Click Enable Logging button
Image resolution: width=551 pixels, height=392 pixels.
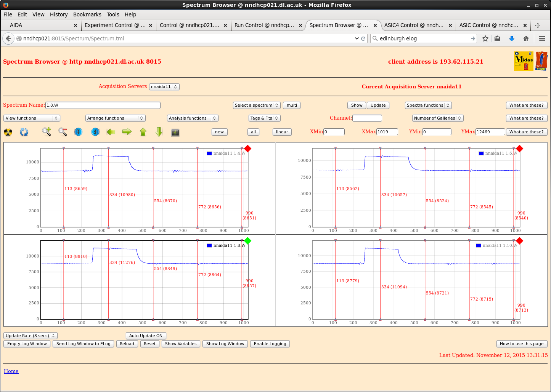[270, 344]
